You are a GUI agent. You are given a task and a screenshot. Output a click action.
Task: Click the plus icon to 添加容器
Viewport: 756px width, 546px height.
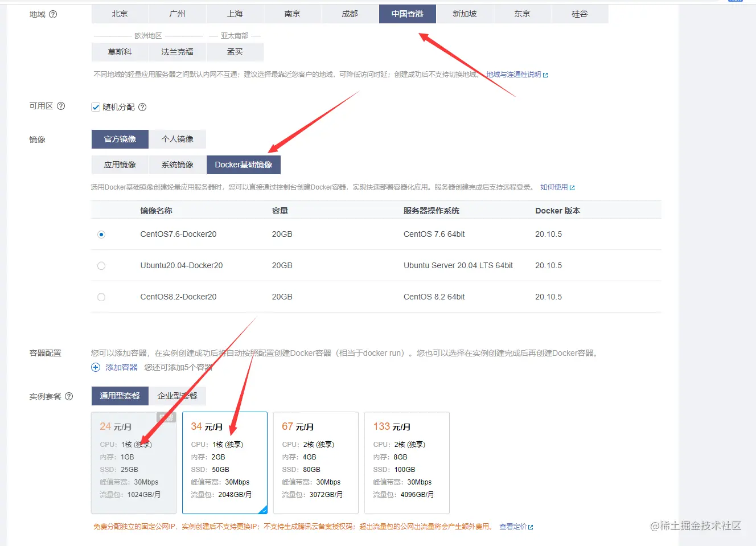(x=96, y=367)
